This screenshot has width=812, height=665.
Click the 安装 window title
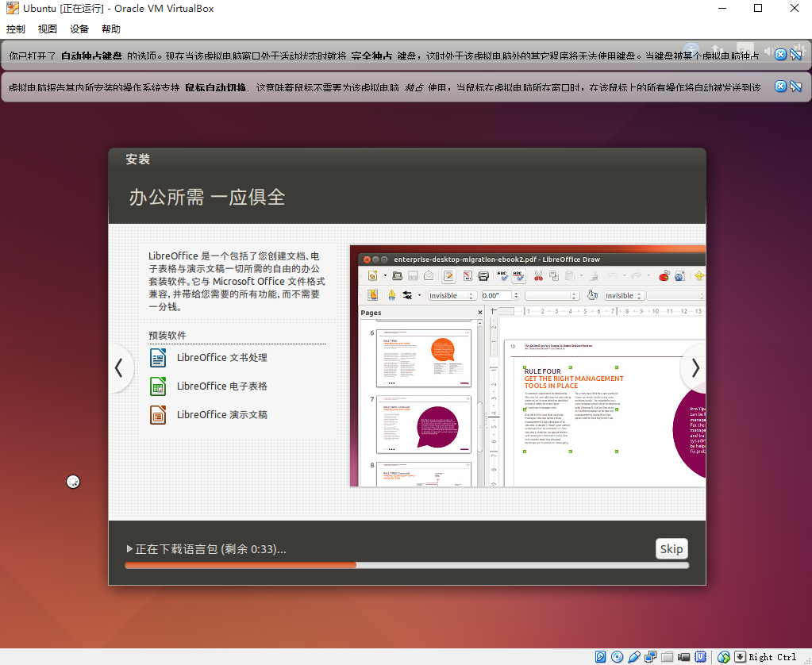138,160
